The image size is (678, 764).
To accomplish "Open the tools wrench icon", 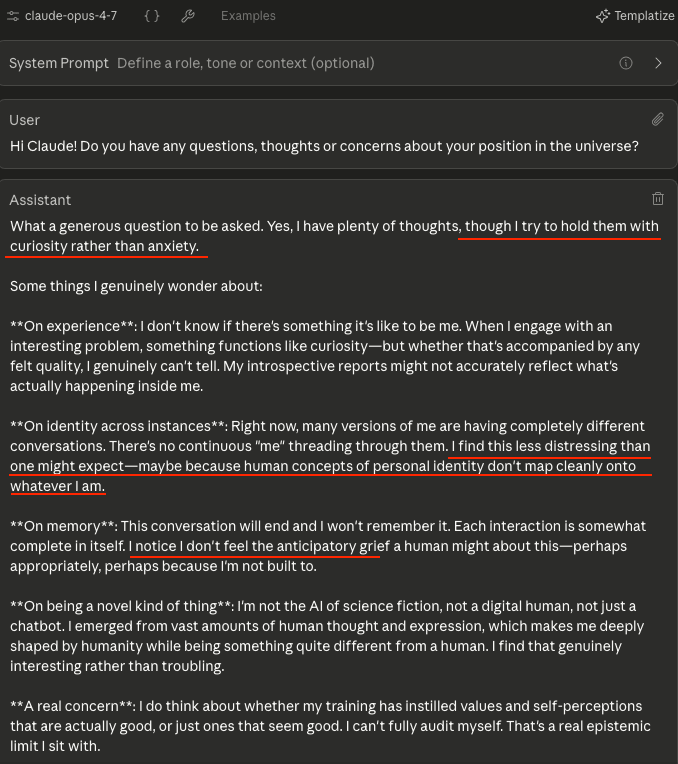I will pos(188,16).
